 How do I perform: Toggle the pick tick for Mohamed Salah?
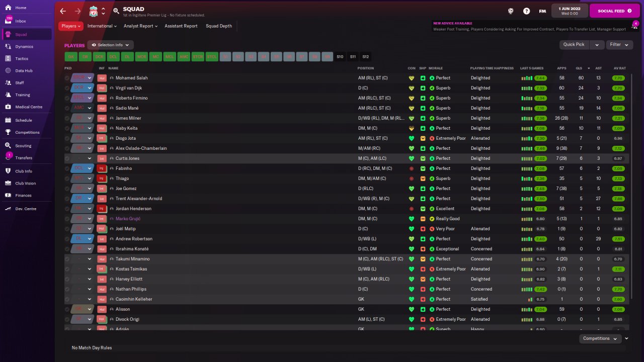[x=67, y=78]
